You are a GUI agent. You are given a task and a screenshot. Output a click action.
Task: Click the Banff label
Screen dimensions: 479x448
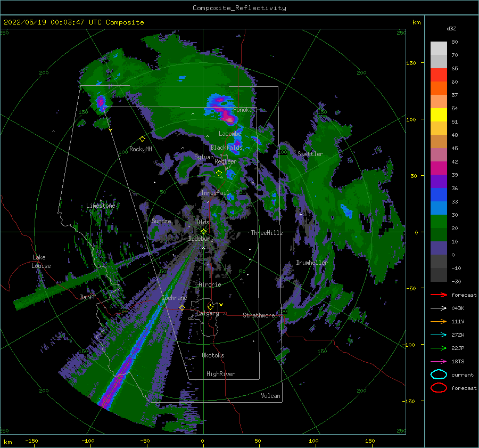coord(88,297)
